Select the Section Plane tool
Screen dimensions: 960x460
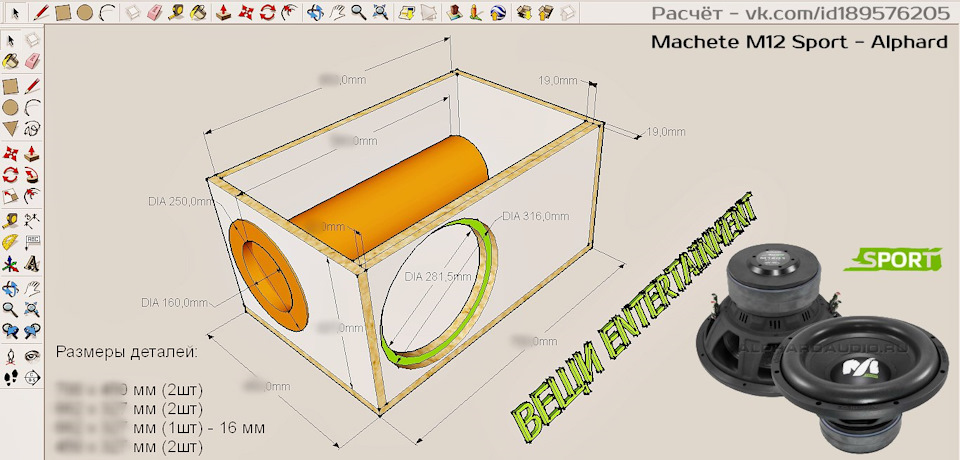pyautogui.click(x=32, y=377)
